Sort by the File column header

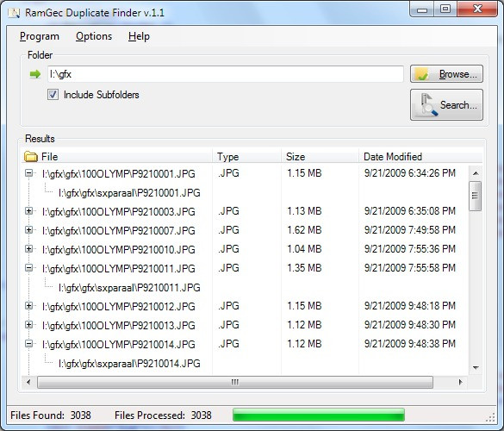coord(117,157)
